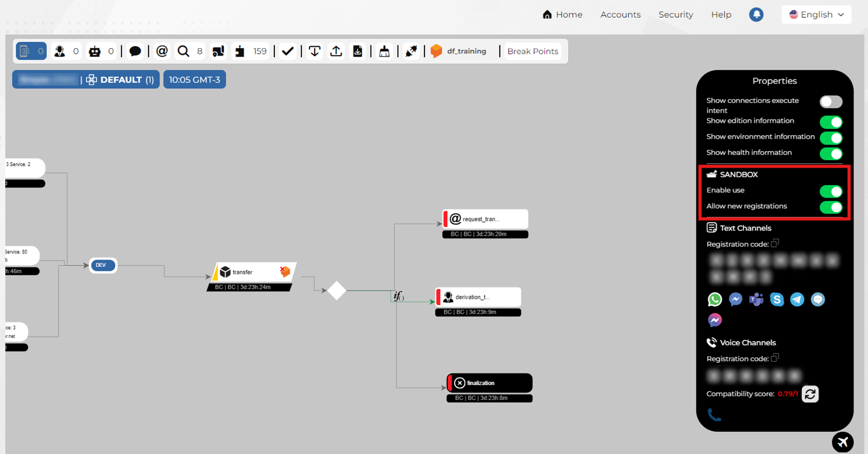Click the Telegram channel icon

[797, 299]
